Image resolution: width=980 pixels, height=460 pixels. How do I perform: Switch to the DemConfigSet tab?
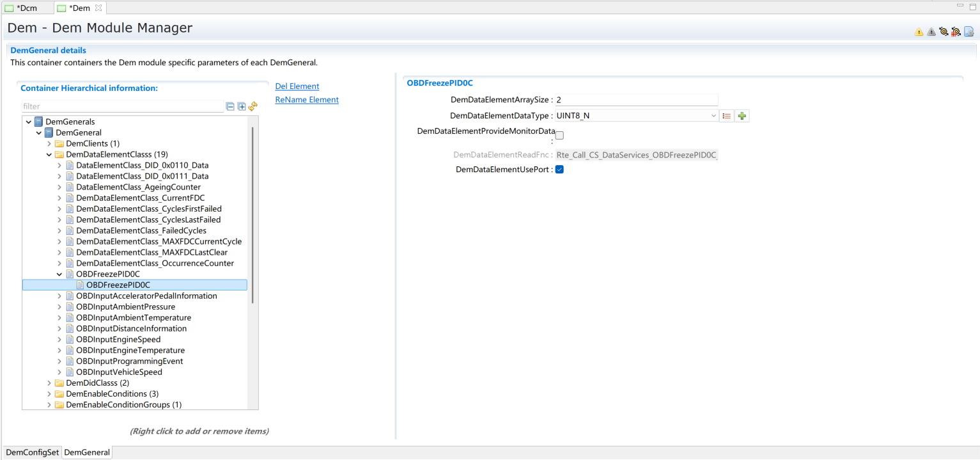[32, 452]
